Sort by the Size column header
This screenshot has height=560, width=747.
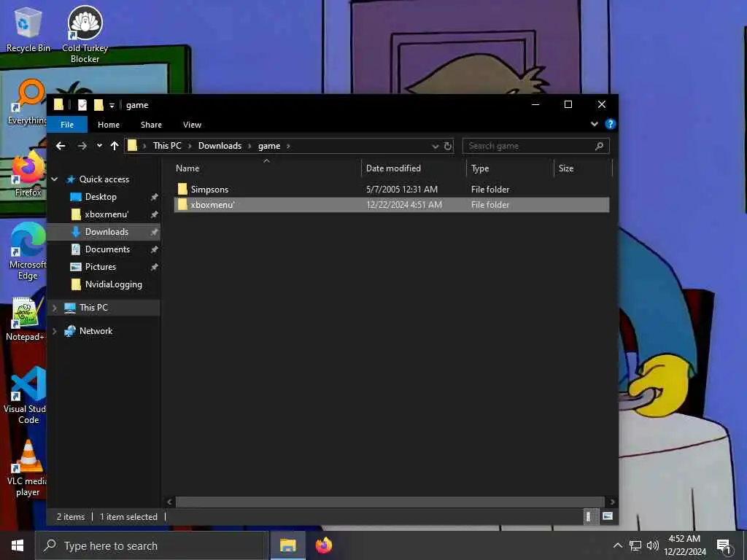point(583,168)
